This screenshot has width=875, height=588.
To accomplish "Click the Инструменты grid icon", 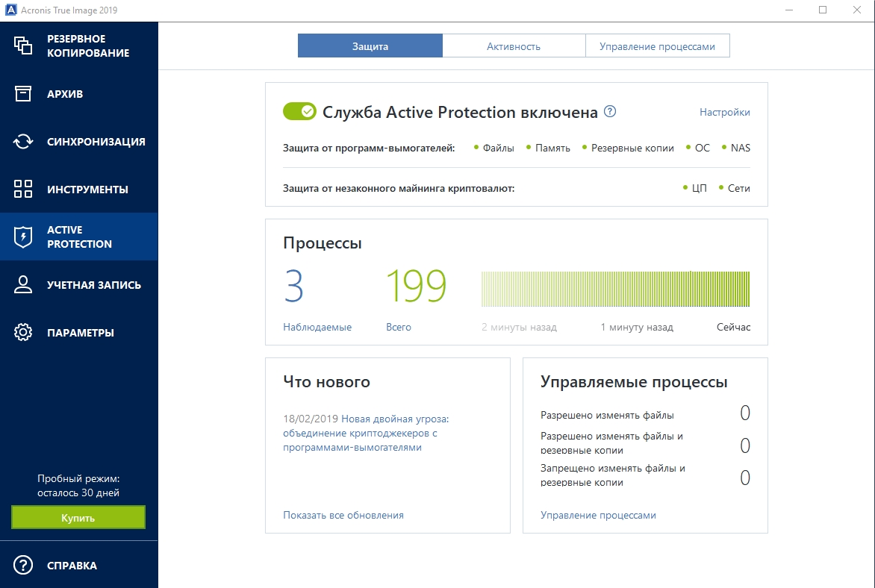I will click(23, 189).
